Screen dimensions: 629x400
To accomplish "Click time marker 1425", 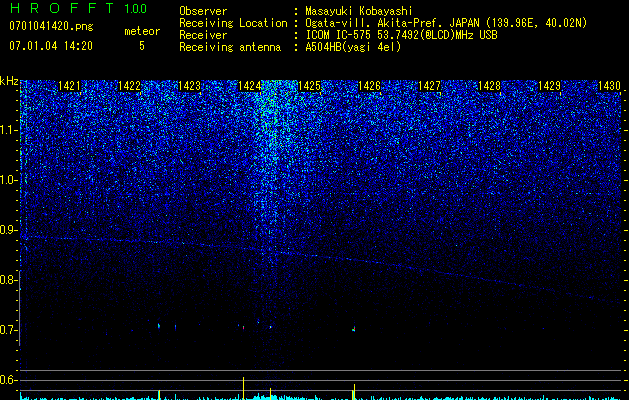I will (310, 86).
